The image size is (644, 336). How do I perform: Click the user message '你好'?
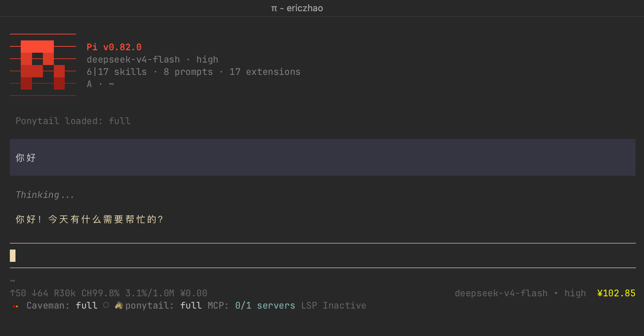click(x=26, y=158)
